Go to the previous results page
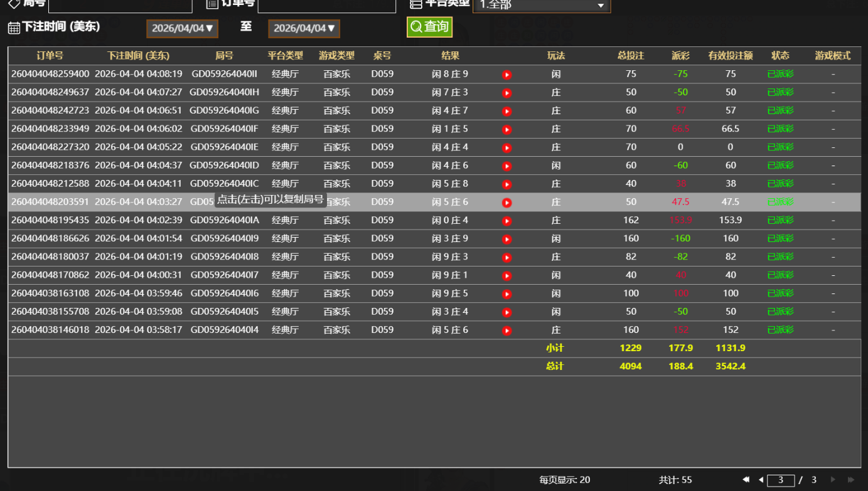Screen dimensions: 868x491 pos(761,480)
